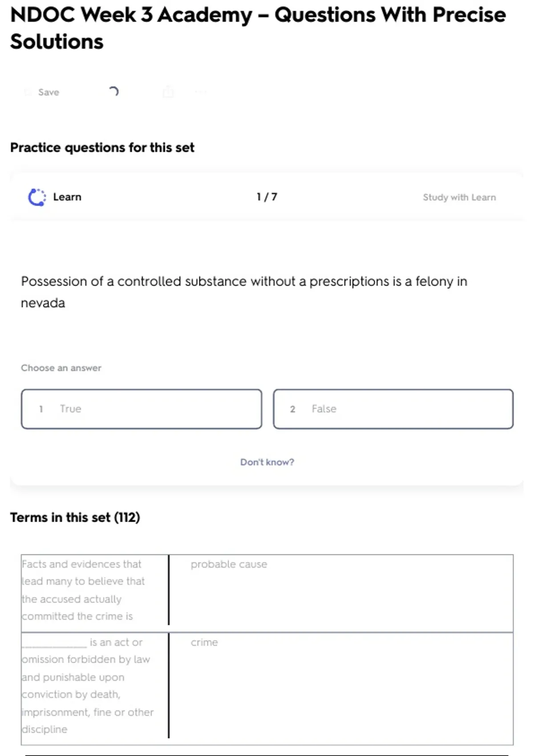
Task: Click the "Choose an answer" label
Action: click(61, 368)
